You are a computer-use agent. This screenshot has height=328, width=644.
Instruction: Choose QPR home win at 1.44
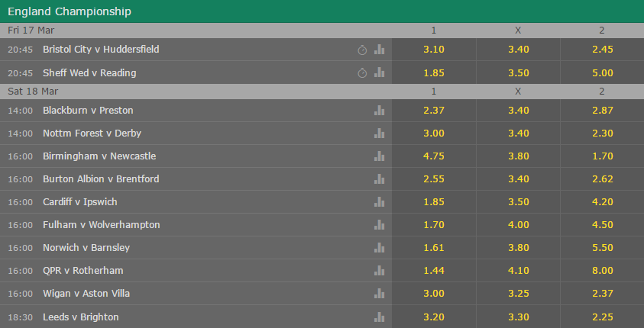click(x=434, y=271)
